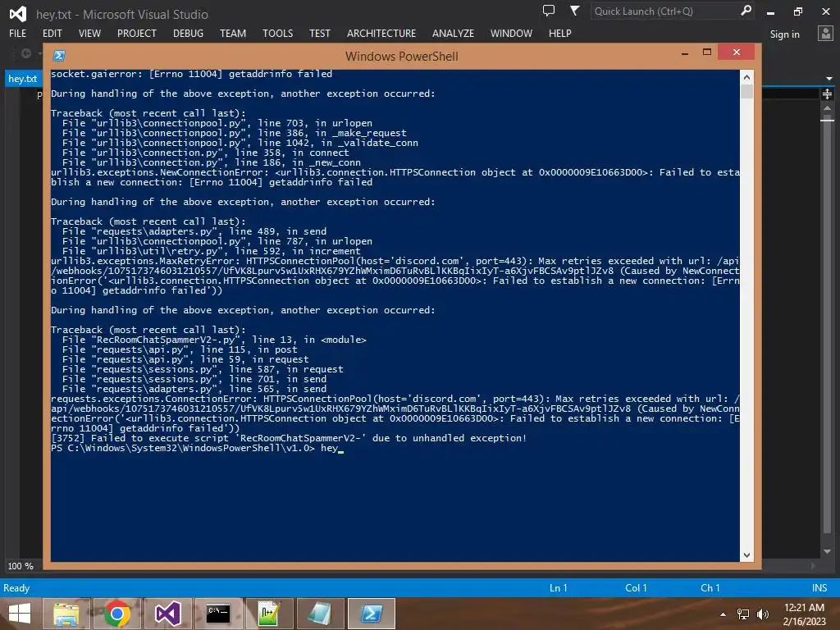
Task: Open the TEAM menu
Action: pos(233,33)
